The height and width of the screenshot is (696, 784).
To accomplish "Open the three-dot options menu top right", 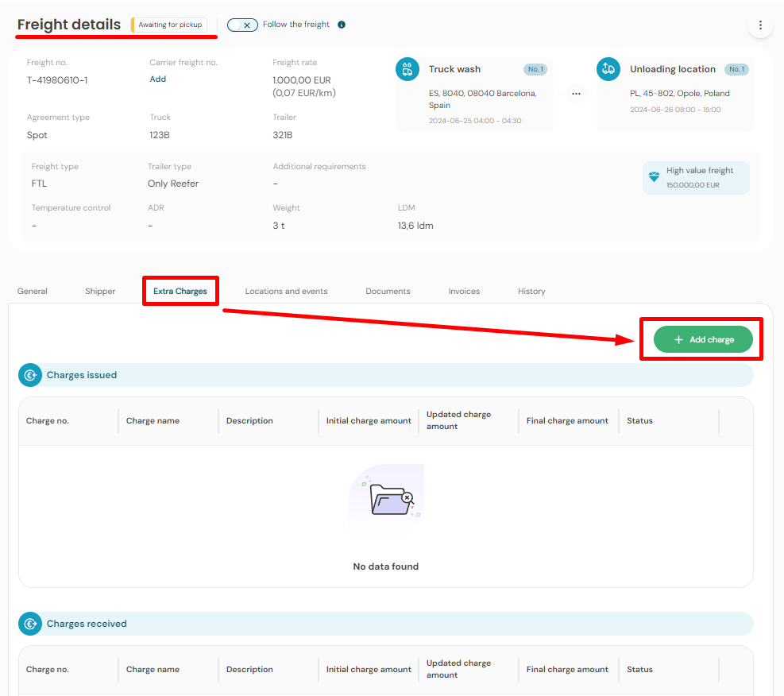I will [x=760, y=25].
